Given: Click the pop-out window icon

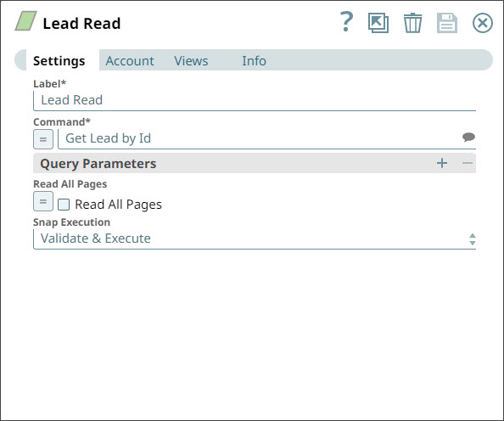Looking at the screenshot, I should (378, 23).
